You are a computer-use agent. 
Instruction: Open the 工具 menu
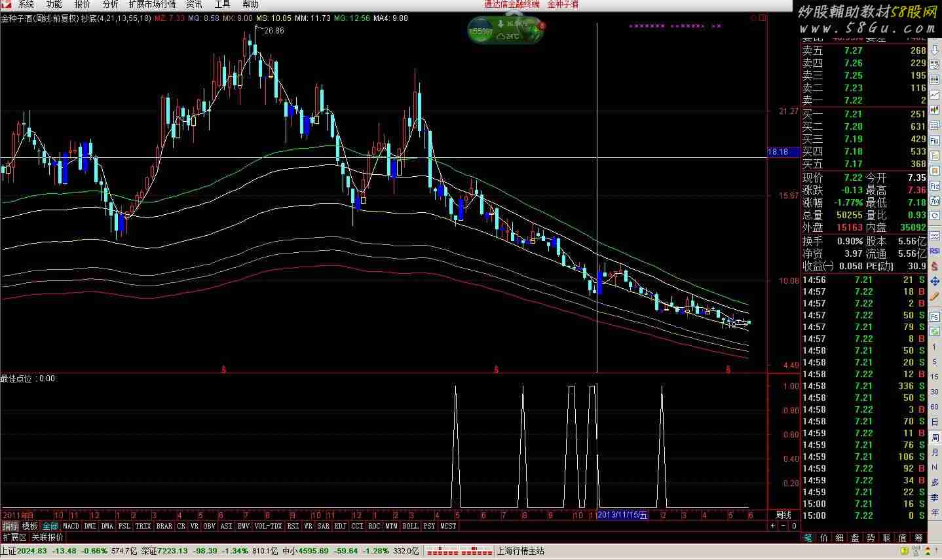222,5
